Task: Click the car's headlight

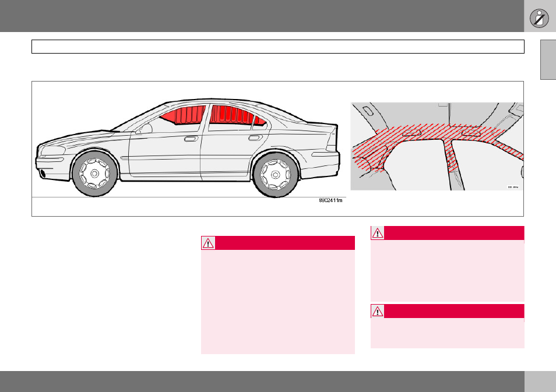Action: [x=53, y=151]
